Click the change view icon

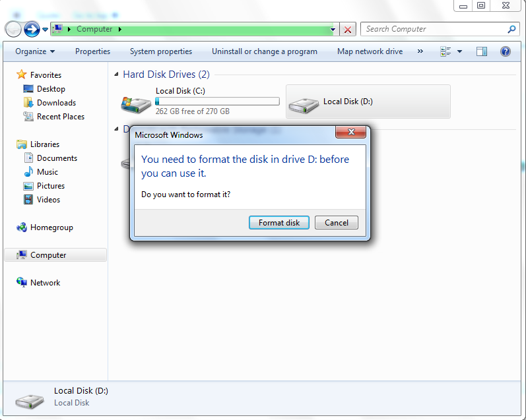[445, 51]
